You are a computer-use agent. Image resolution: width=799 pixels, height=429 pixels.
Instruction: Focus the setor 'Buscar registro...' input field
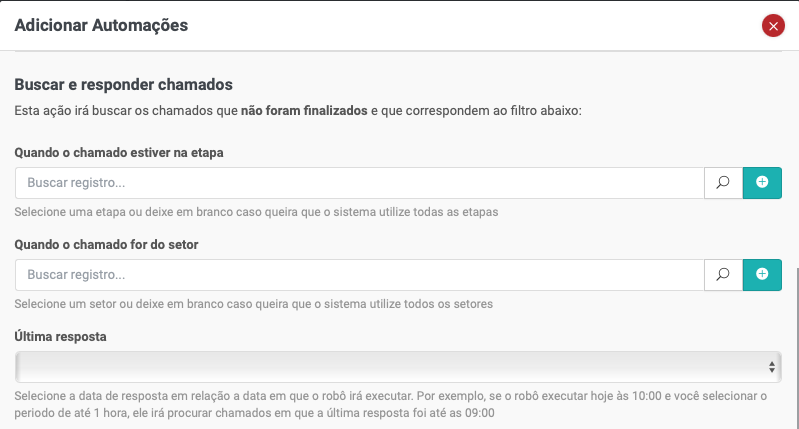tap(360, 274)
